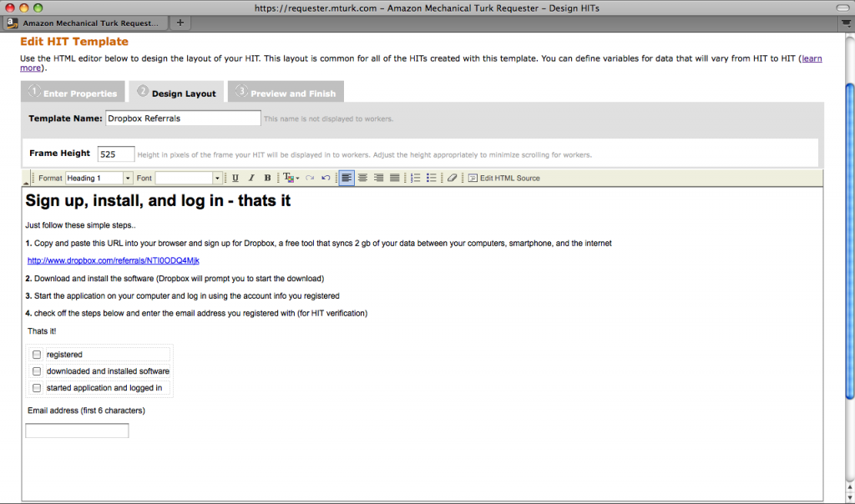Viewport: 855px width, 504px height.
Task: Open the Font dropdown
Action: (188, 179)
